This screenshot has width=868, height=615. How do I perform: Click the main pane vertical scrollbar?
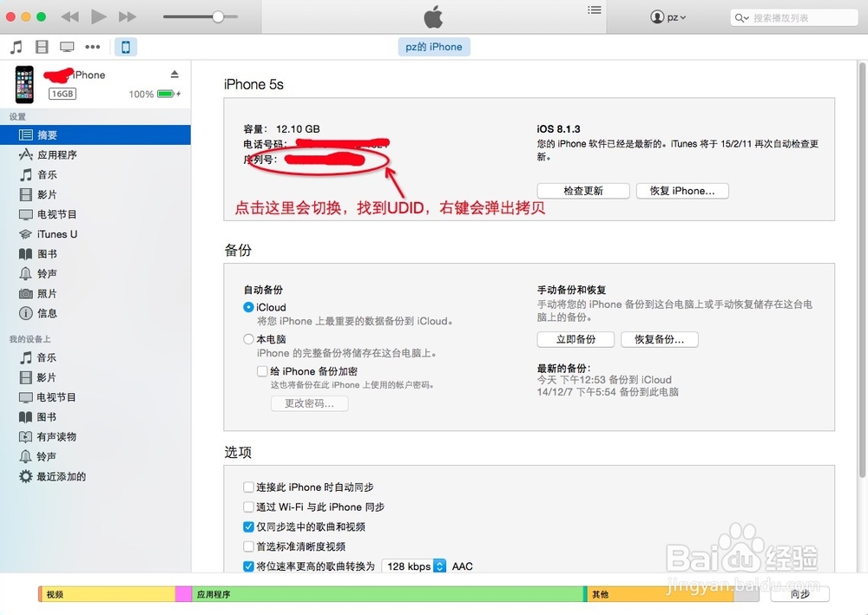click(x=863, y=269)
